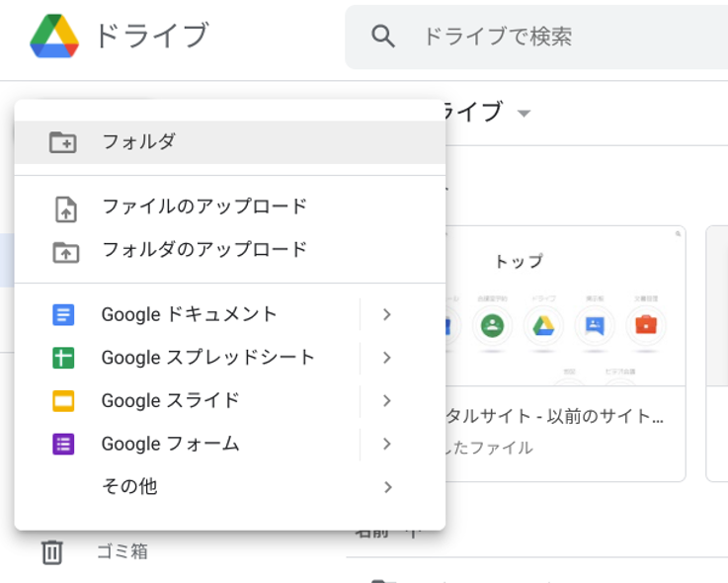Click the Google ドキュメント blue icon
Image resolution: width=728 pixels, height=583 pixels.
63,314
